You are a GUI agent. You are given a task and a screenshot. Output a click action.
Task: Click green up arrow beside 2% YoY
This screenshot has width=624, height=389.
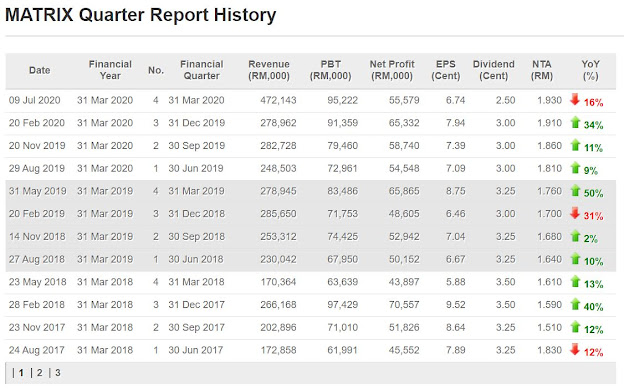pos(575,236)
